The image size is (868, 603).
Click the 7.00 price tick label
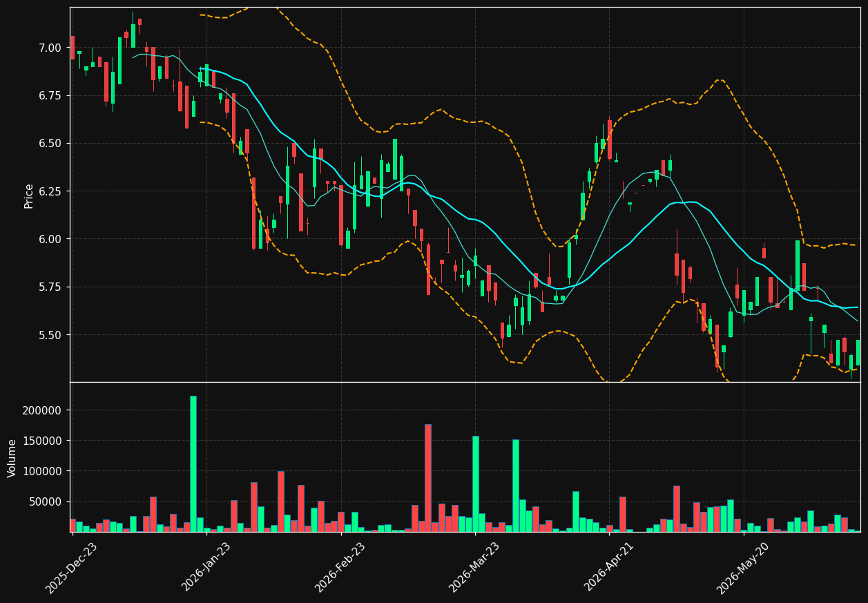point(51,48)
